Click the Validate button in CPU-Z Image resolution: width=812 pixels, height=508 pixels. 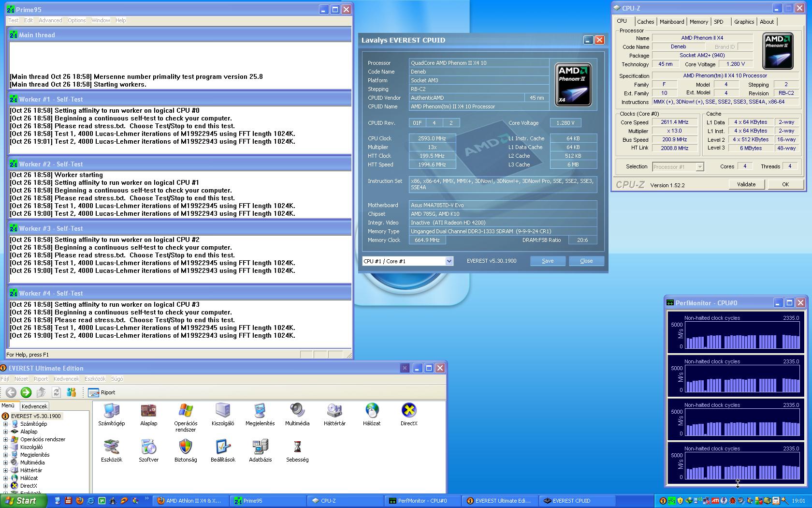click(746, 184)
